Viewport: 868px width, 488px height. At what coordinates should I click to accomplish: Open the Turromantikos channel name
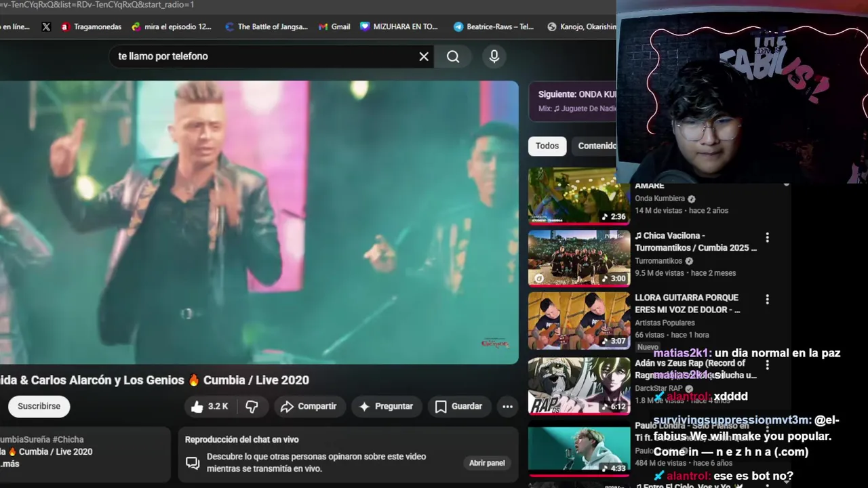pyautogui.click(x=658, y=261)
